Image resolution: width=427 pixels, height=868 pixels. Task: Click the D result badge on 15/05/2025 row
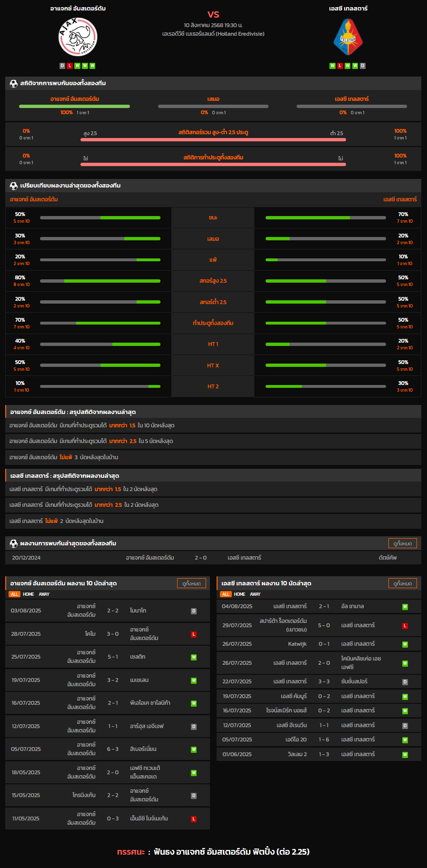pos(194,796)
